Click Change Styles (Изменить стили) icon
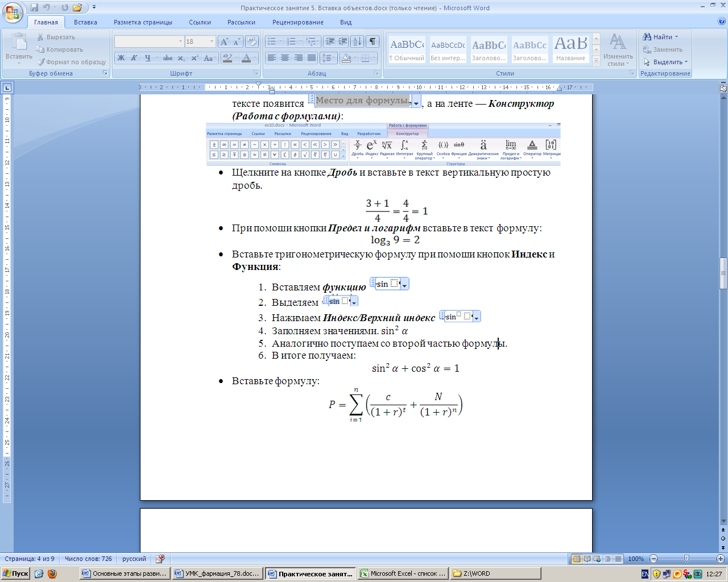 tap(618, 50)
